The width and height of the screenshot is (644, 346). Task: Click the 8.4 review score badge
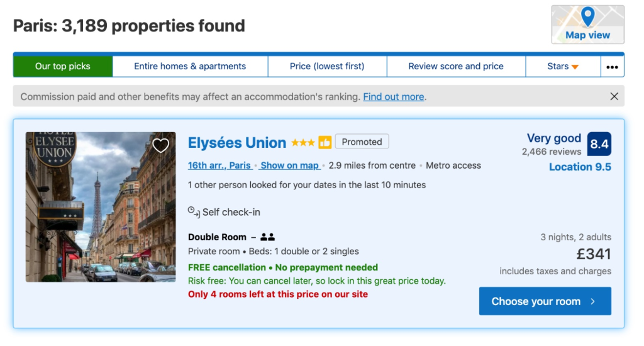(599, 144)
